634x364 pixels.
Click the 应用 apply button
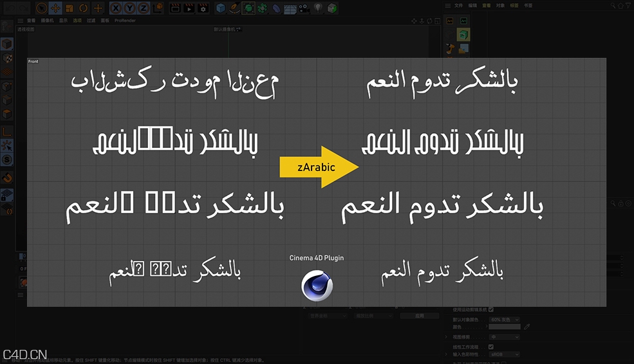point(419,316)
